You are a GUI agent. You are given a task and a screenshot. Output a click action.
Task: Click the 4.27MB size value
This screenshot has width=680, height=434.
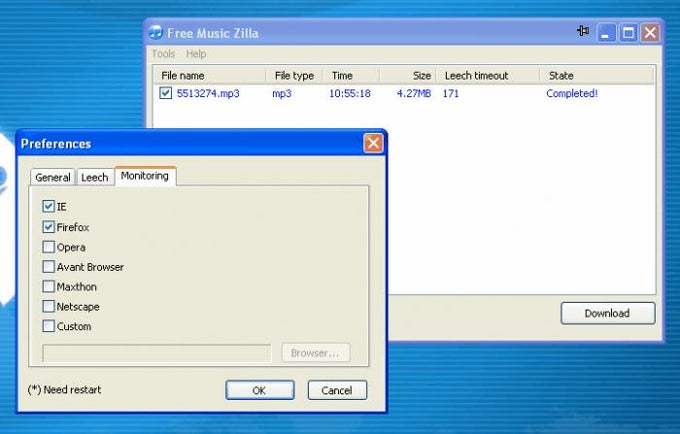(x=414, y=93)
